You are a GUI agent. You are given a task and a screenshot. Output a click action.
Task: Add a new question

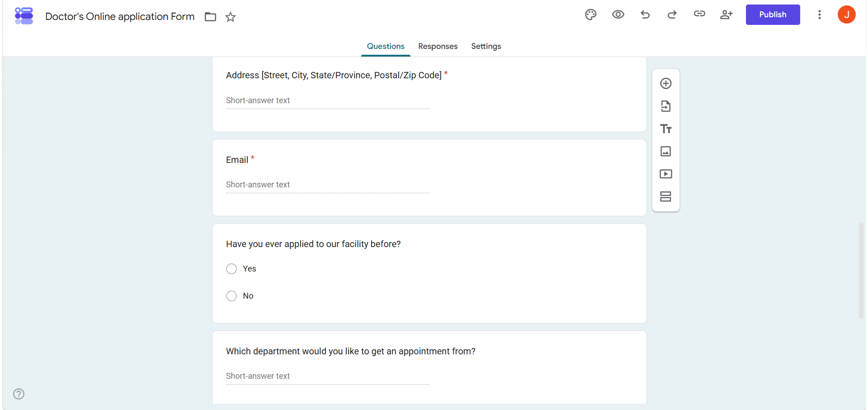point(665,83)
